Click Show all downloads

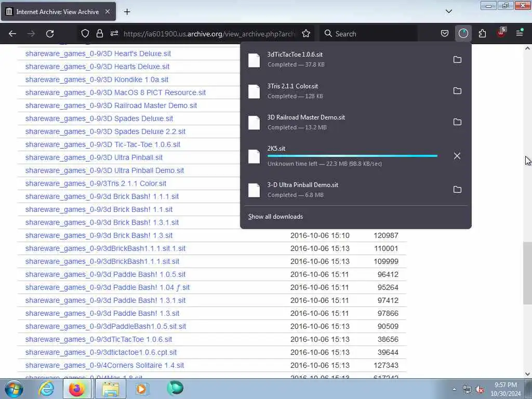[x=275, y=217]
